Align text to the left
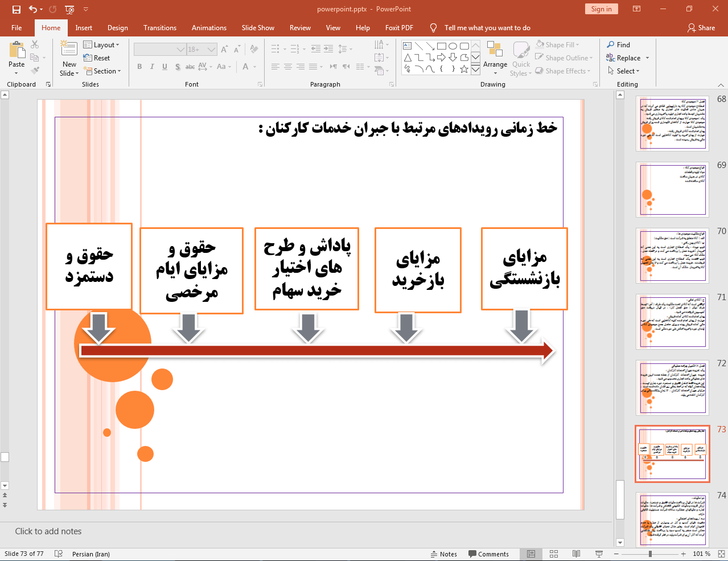728x561 pixels. pyautogui.click(x=275, y=67)
